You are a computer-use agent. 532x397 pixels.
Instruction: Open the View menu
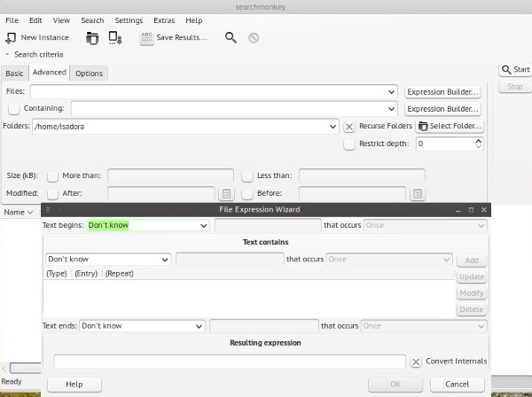click(x=61, y=20)
